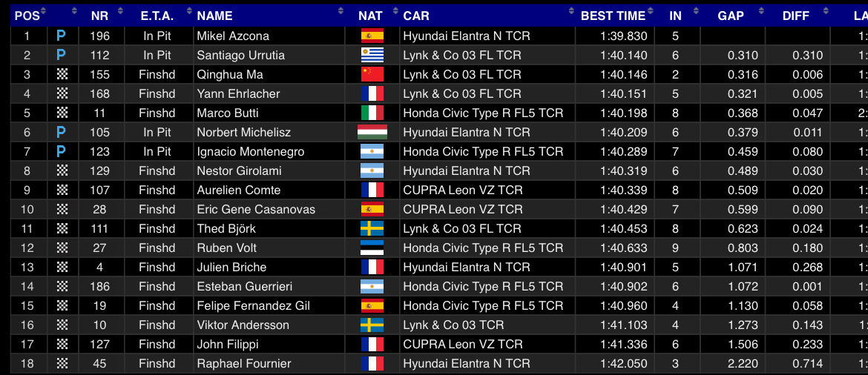Click the China flag for Qinghua Ma
The image size is (868, 375).
[x=372, y=75]
